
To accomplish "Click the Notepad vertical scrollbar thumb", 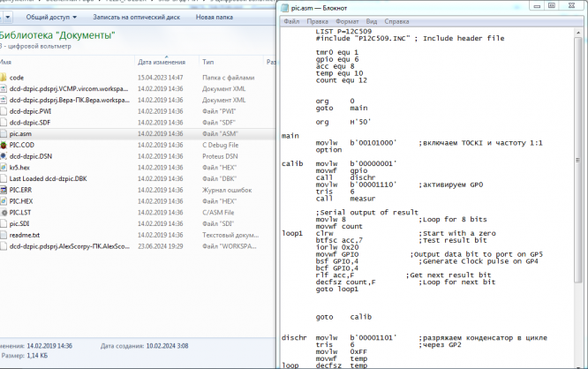I will click(578, 160).
